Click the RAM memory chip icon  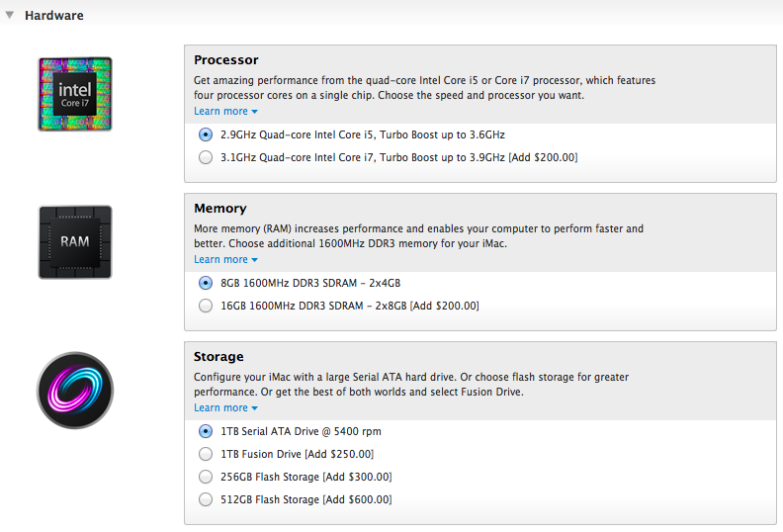(75, 242)
